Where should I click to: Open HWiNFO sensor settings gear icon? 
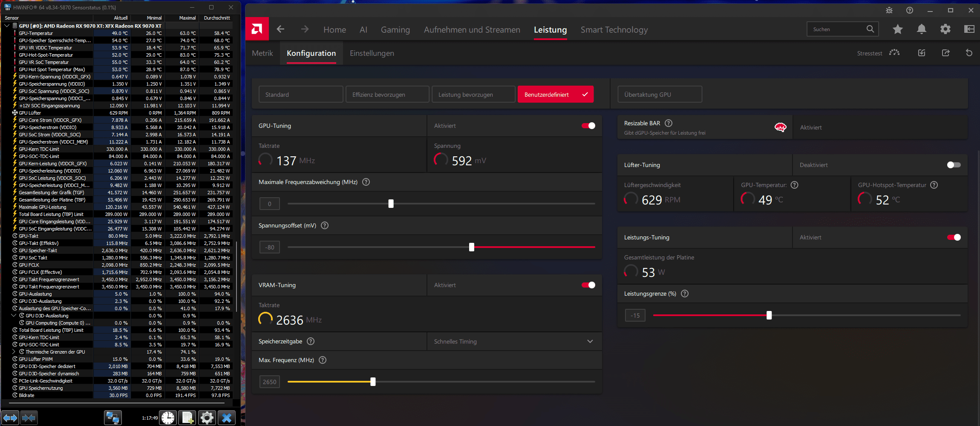click(x=207, y=418)
